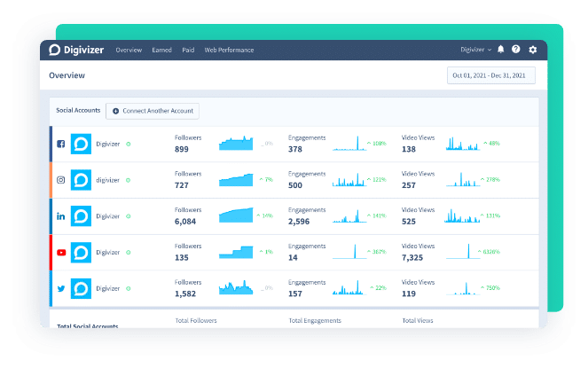
Task: Switch to the Earned tab
Action: 161,50
